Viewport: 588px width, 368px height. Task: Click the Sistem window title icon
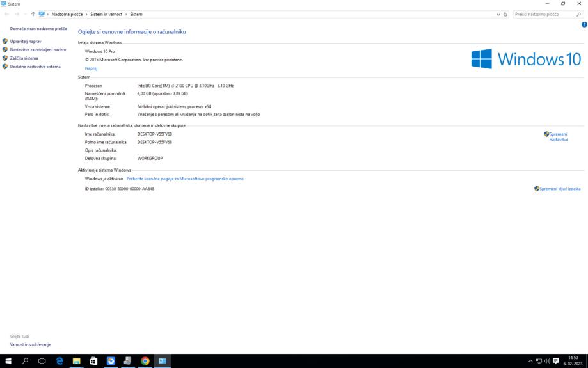tap(4, 4)
